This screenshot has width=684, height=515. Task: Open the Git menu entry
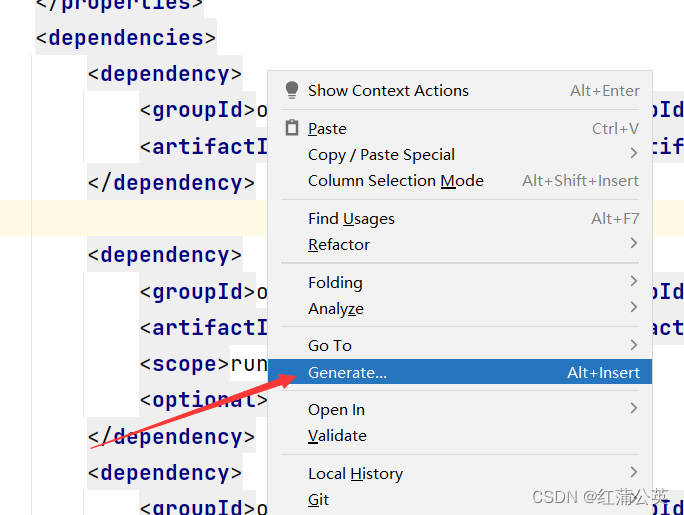click(x=460, y=500)
